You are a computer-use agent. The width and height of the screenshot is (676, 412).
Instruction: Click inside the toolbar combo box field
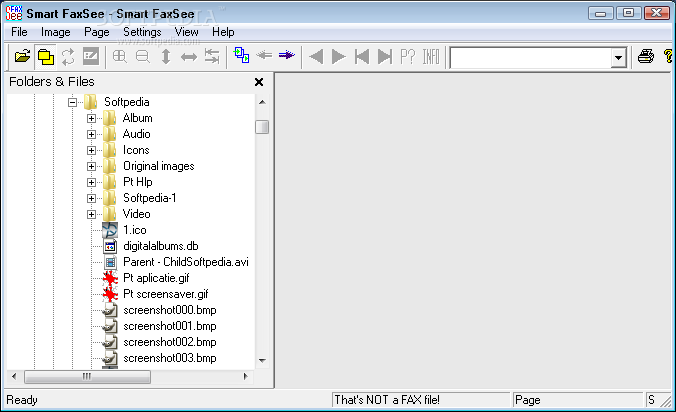[x=530, y=57]
